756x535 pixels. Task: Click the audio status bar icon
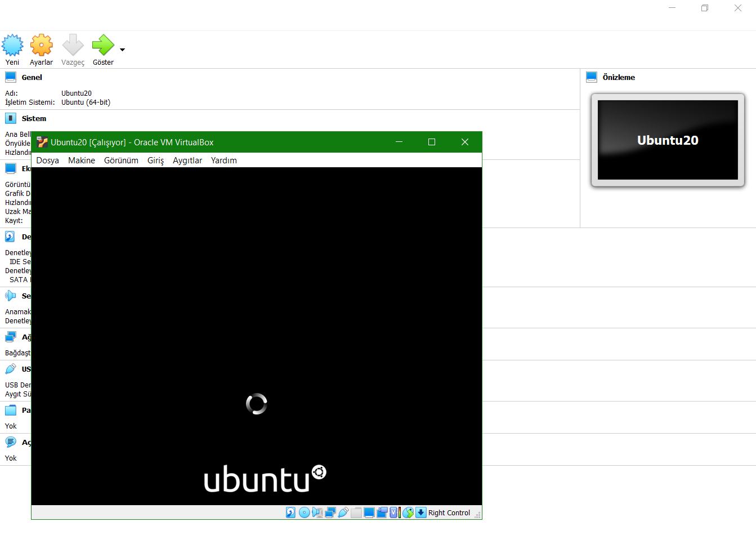[x=317, y=512]
